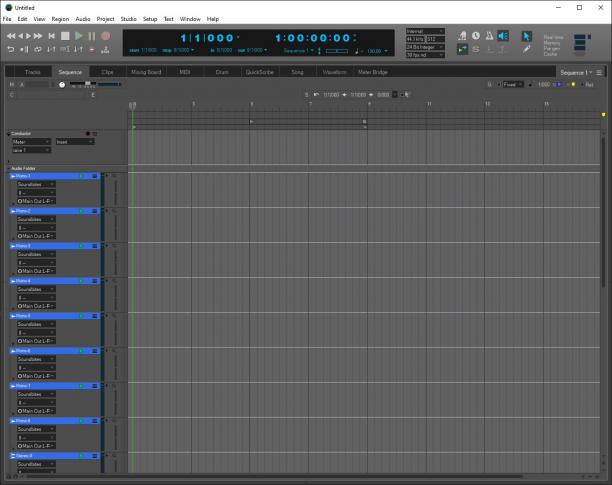Image resolution: width=612 pixels, height=485 pixels.
Task: Open the Sequence window mini-menu icon
Action: point(599,73)
